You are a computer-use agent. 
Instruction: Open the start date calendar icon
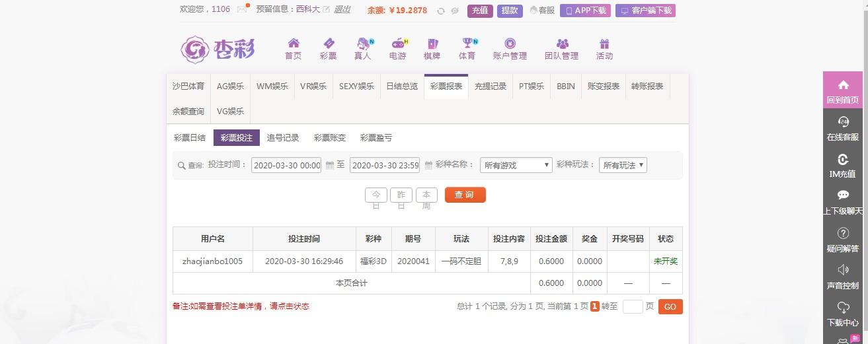pos(330,165)
